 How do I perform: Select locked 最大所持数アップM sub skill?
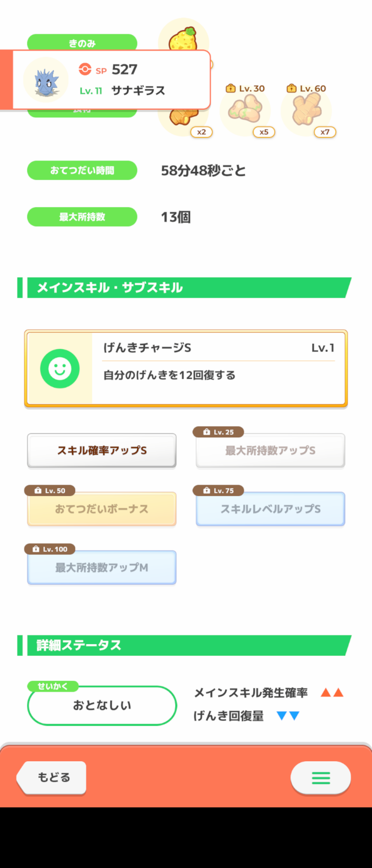(x=102, y=567)
